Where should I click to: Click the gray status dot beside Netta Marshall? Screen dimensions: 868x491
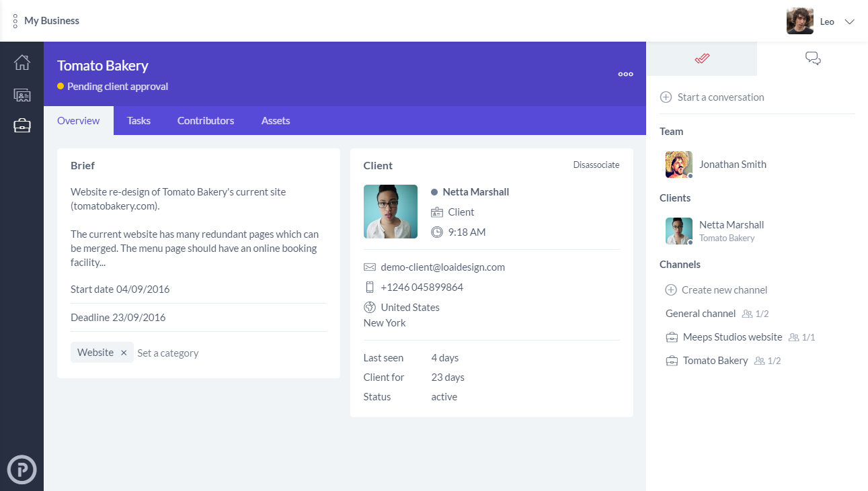pyautogui.click(x=434, y=192)
